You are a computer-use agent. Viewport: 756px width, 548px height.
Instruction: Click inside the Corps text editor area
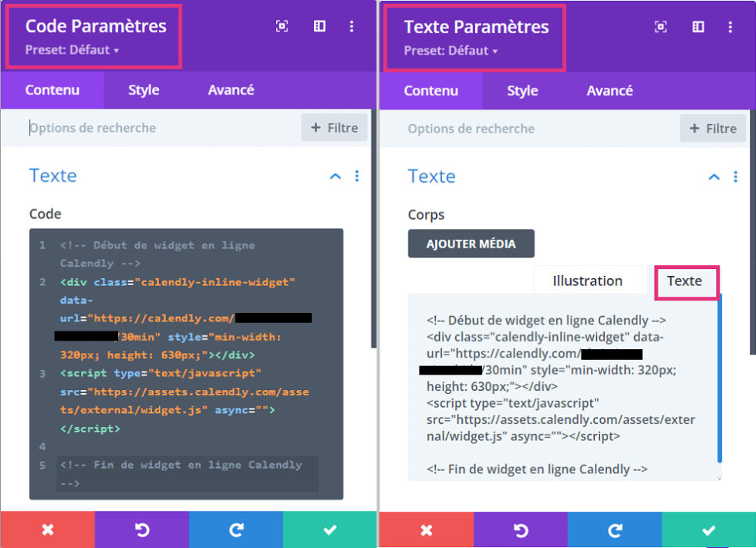coord(562,387)
